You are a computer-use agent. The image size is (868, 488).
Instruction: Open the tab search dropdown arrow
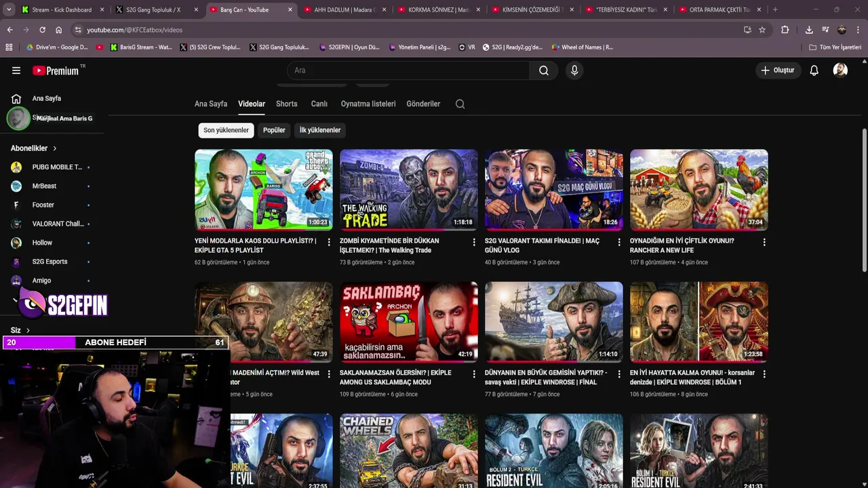[x=9, y=9]
